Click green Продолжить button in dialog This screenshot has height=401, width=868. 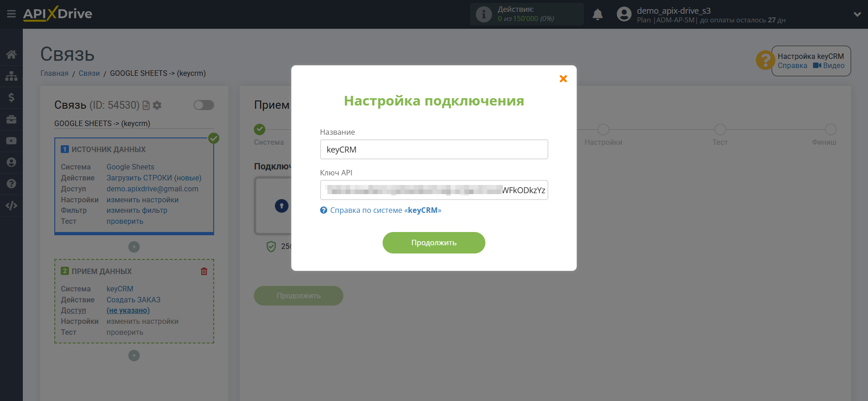[434, 243]
